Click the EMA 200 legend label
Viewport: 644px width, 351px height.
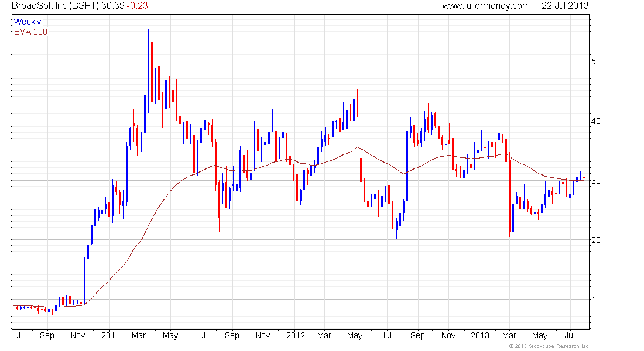(x=30, y=32)
